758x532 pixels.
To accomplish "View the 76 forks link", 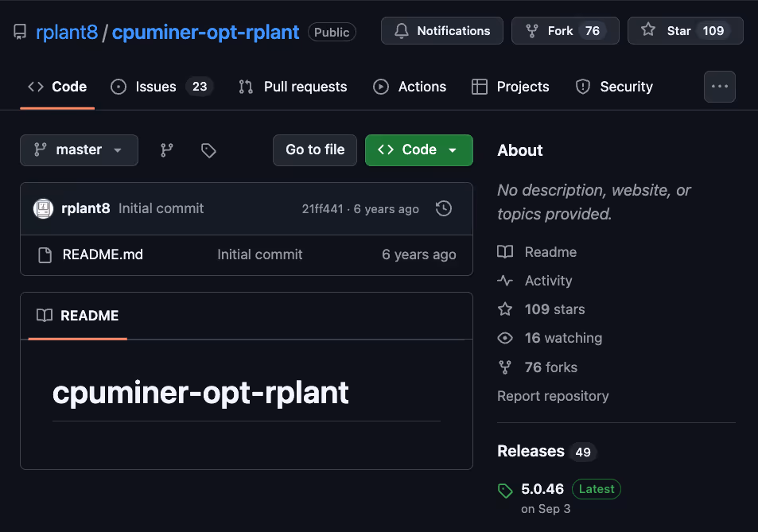I will click(550, 367).
